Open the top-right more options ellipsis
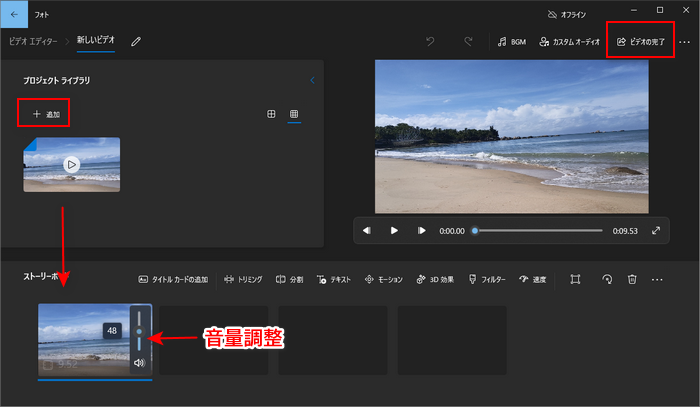700x407 pixels. pyautogui.click(x=684, y=42)
